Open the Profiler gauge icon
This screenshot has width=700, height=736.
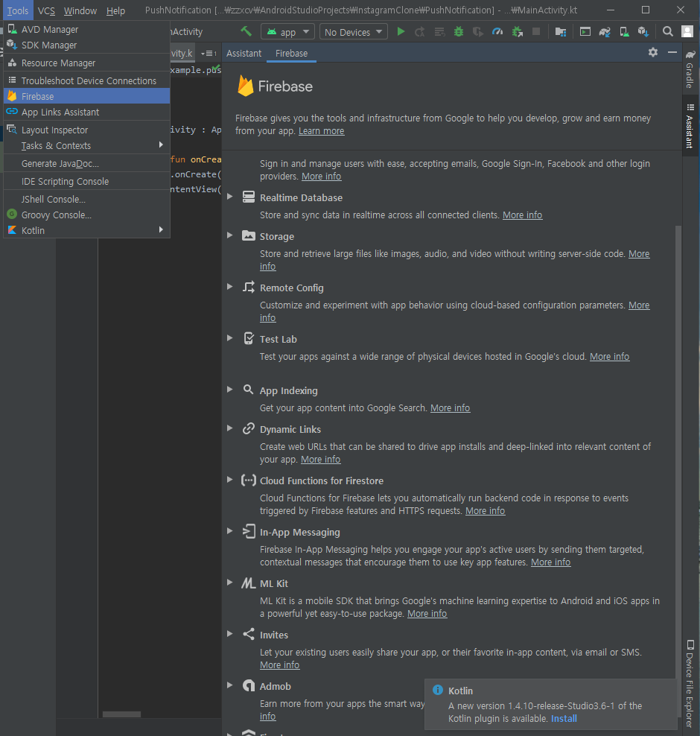pos(497,31)
